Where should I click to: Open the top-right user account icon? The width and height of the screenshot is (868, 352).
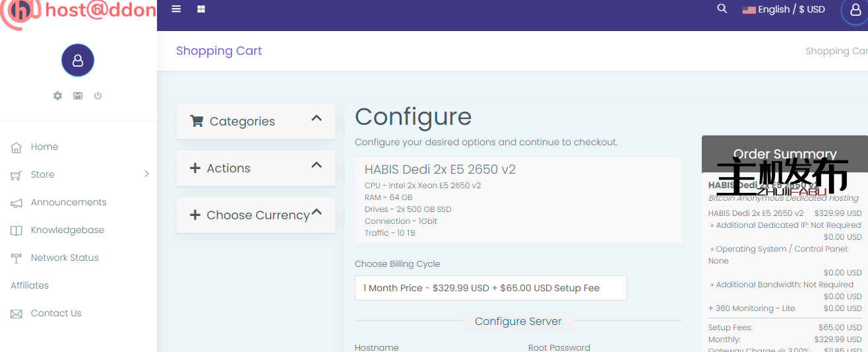point(855,11)
